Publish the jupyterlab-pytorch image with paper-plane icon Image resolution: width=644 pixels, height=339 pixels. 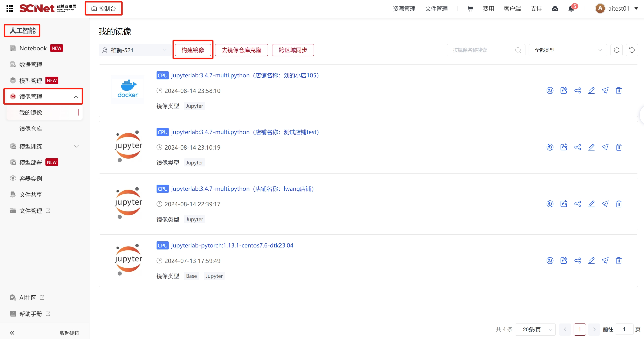point(605,260)
